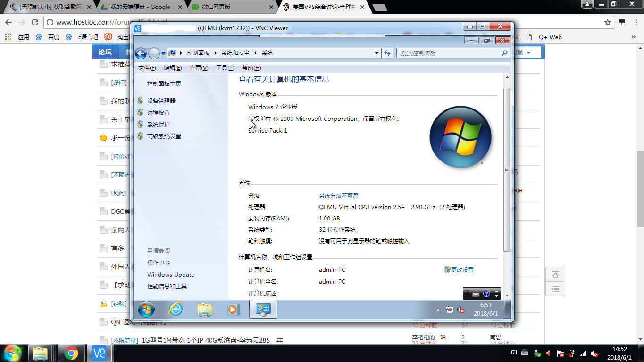The width and height of the screenshot is (644, 362).
Task: Click the shield icon beside 远程设置
Action: tap(140, 112)
